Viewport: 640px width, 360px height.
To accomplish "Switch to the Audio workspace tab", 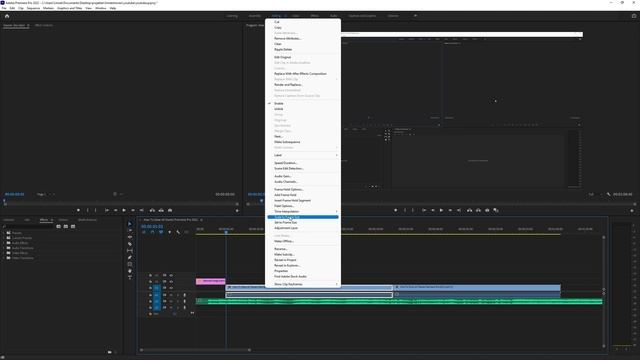I will pos(333,16).
